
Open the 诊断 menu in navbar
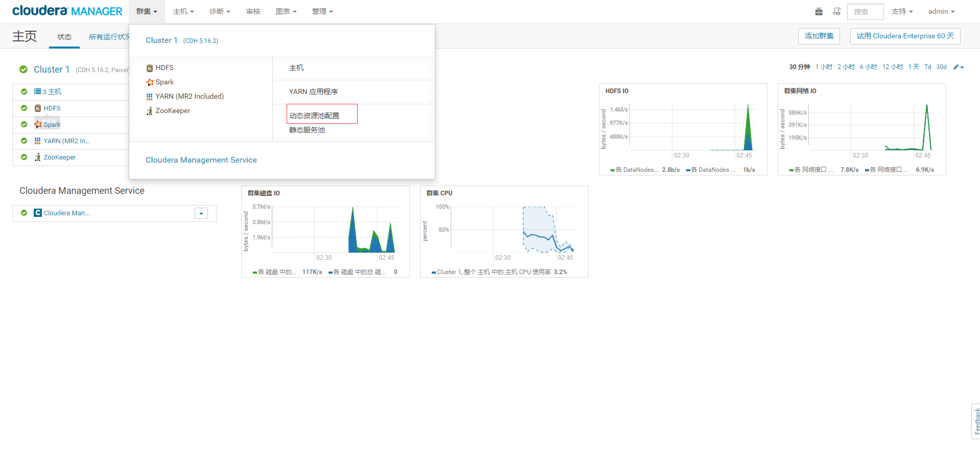pos(220,11)
